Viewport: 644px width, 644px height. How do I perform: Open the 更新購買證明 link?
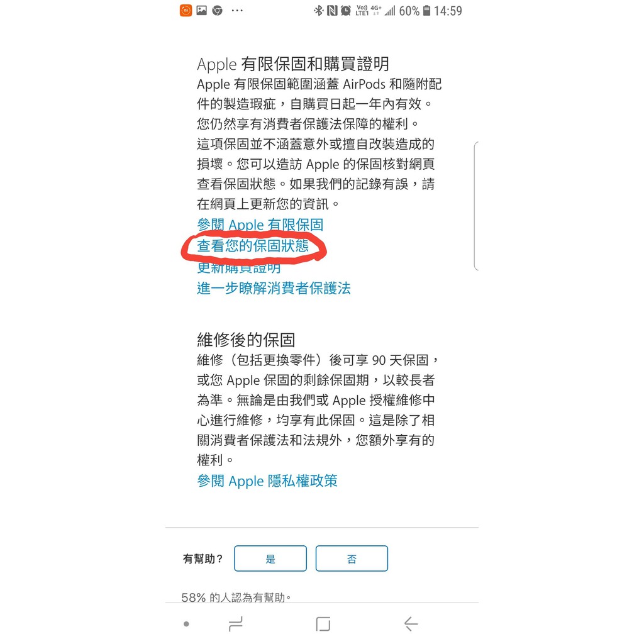pos(239,268)
